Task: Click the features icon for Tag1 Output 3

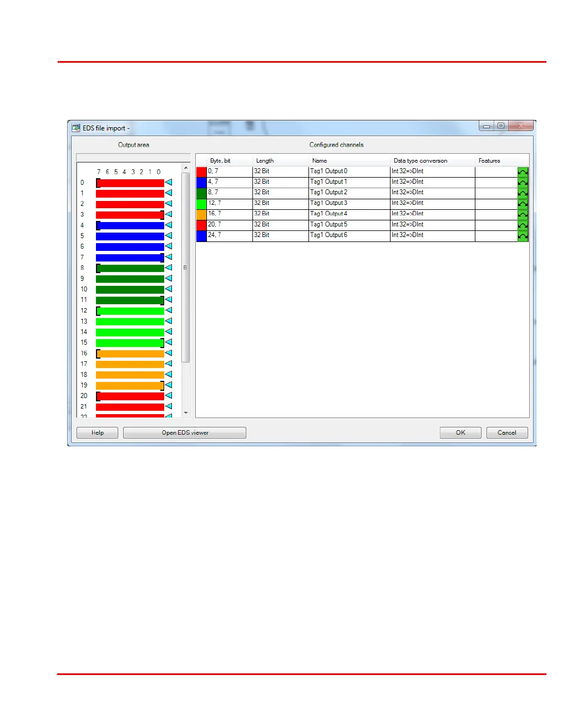Action: [523, 204]
